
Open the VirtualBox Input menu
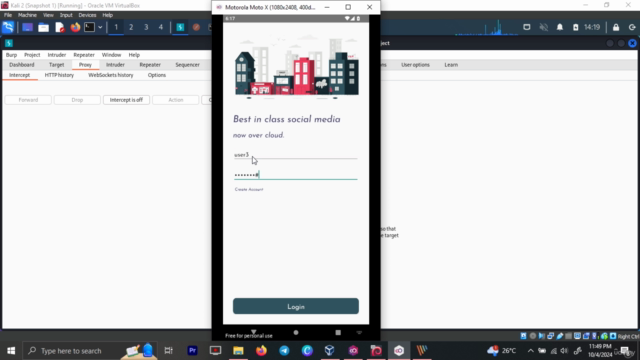click(66, 15)
